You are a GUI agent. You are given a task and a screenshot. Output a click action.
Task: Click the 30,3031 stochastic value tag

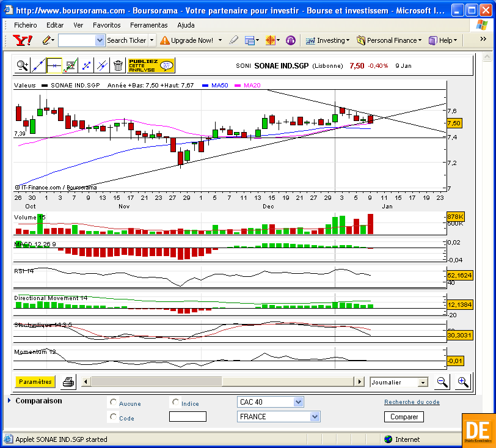(459, 335)
